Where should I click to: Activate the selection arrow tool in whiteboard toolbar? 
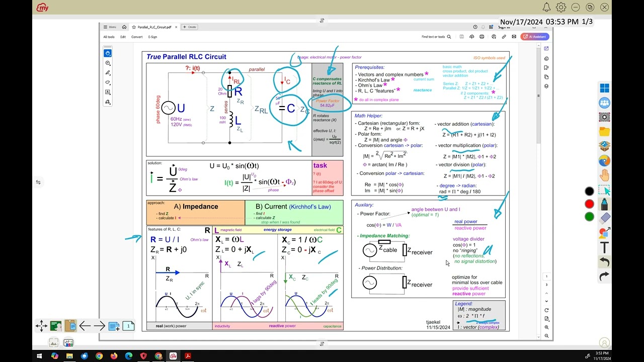[604, 190]
